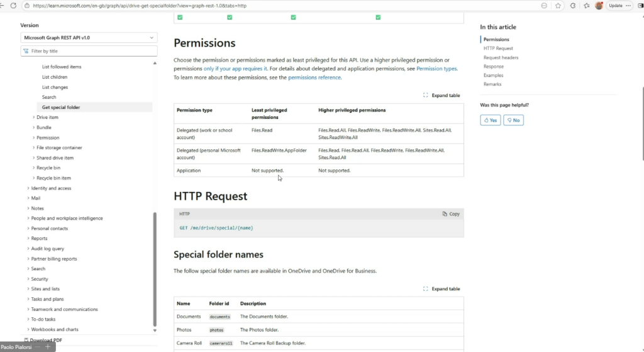This screenshot has width=644, height=352.
Task: Click the Download PDF icon
Action: pos(26,340)
